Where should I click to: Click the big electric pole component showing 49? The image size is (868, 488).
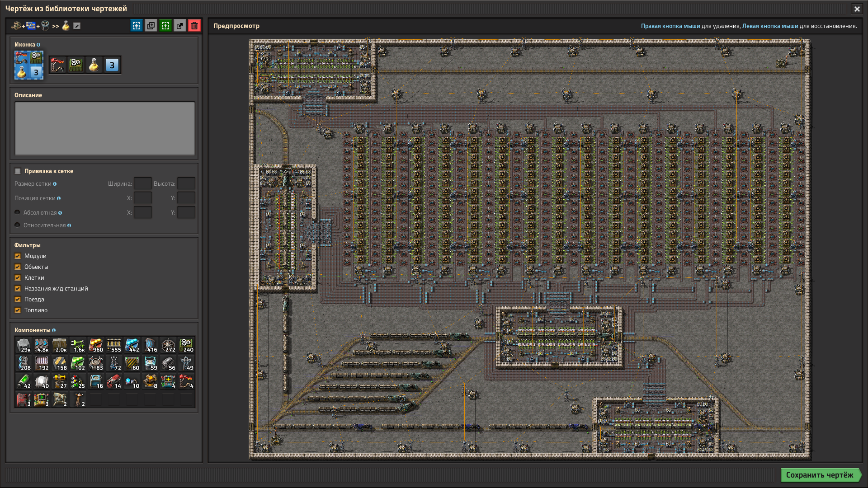[x=186, y=363]
